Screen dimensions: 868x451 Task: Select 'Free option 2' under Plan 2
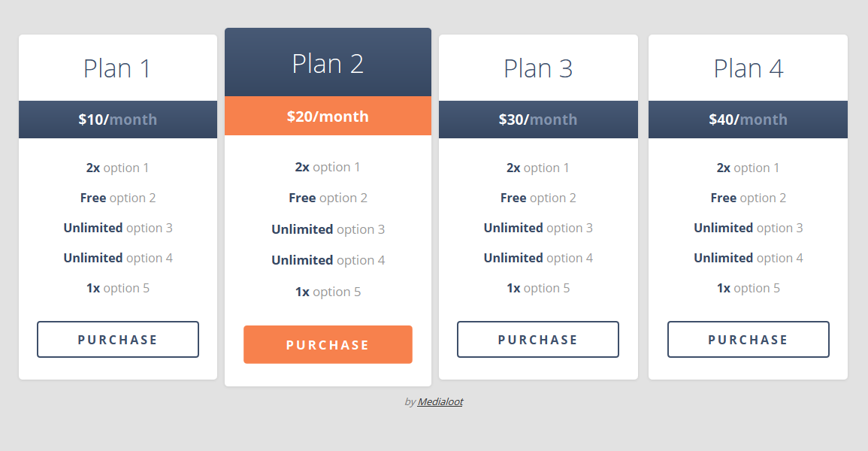click(328, 198)
